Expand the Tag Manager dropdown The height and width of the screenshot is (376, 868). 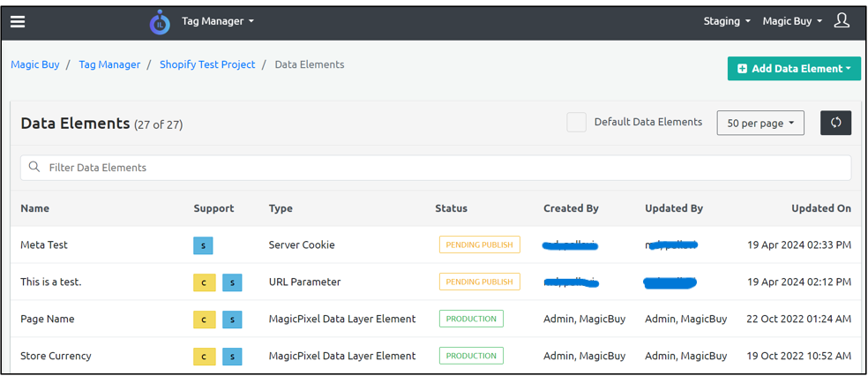(x=217, y=21)
